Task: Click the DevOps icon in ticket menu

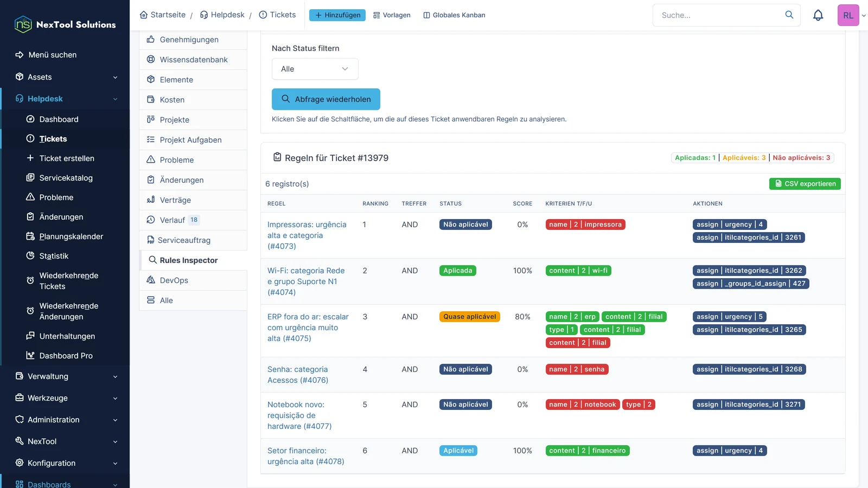Action: point(151,280)
